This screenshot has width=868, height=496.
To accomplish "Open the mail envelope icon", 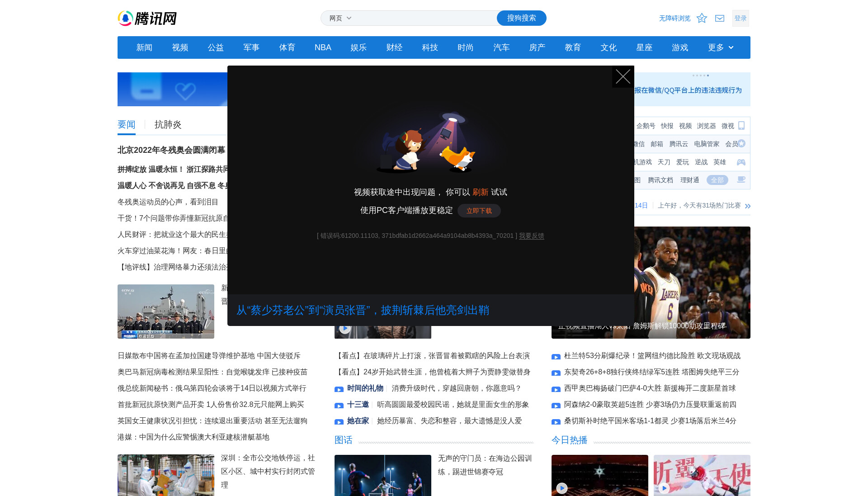I will pos(720,18).
